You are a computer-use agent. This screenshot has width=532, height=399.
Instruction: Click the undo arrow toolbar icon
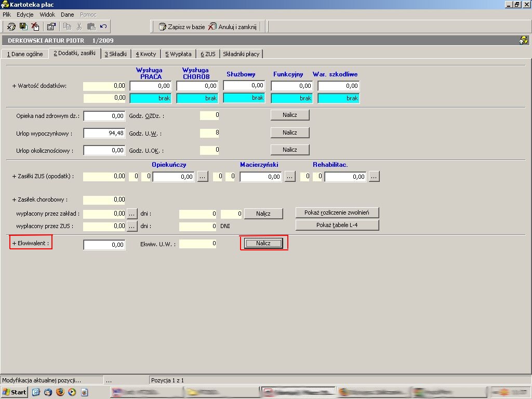pos(103,26)
